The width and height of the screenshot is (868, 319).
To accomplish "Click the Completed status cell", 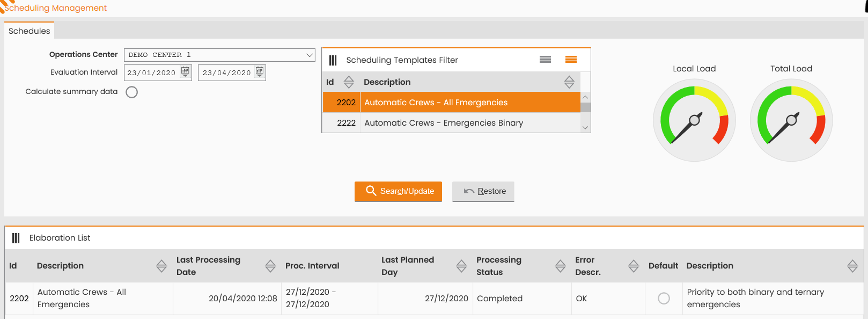I will pos(521,299).
